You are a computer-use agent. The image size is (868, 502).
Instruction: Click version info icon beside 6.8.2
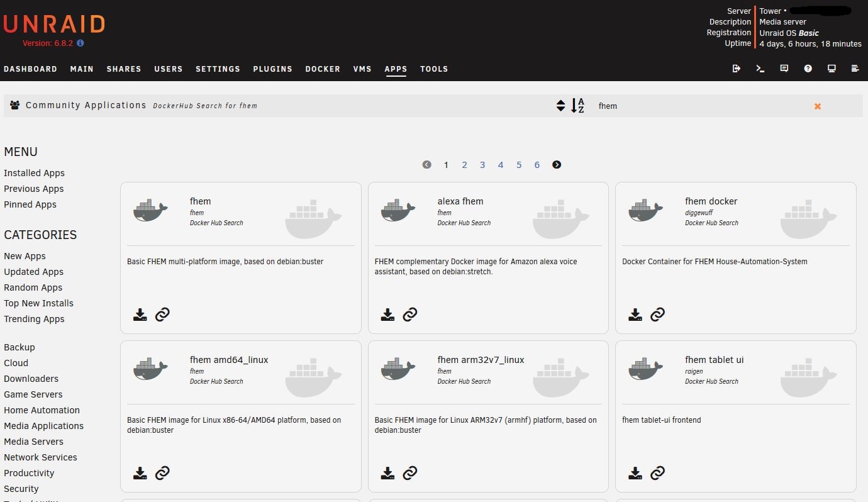click(x=80, y=43)
